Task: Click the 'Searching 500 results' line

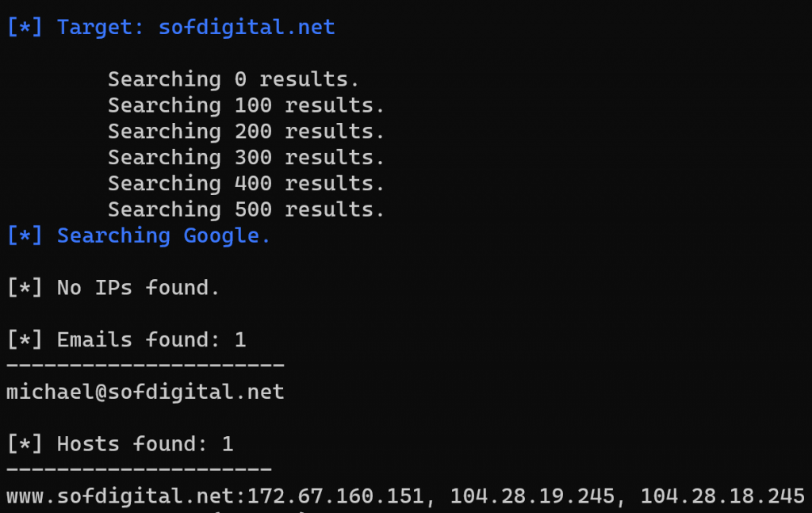Action: (x=246, y=209)
